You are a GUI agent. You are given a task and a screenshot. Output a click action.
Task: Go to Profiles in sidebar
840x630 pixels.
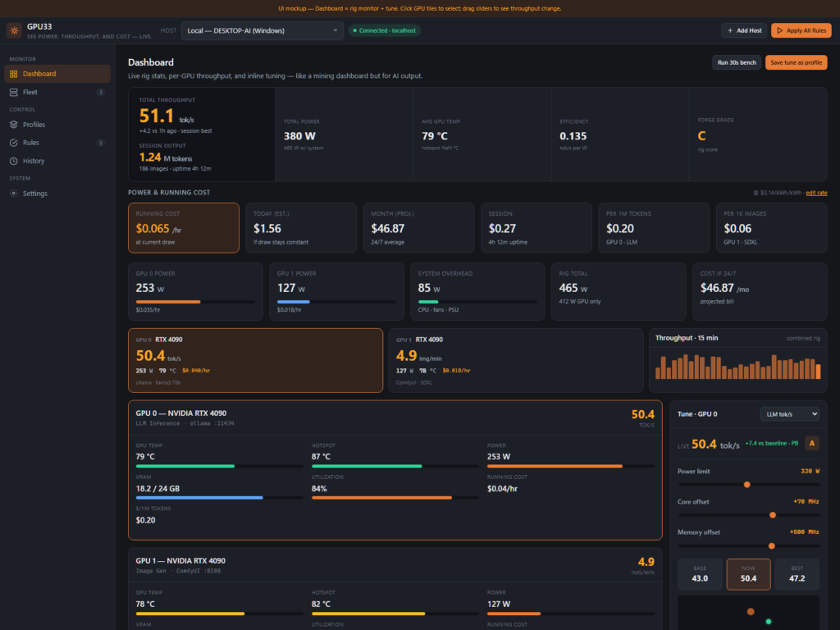(57, 125)
